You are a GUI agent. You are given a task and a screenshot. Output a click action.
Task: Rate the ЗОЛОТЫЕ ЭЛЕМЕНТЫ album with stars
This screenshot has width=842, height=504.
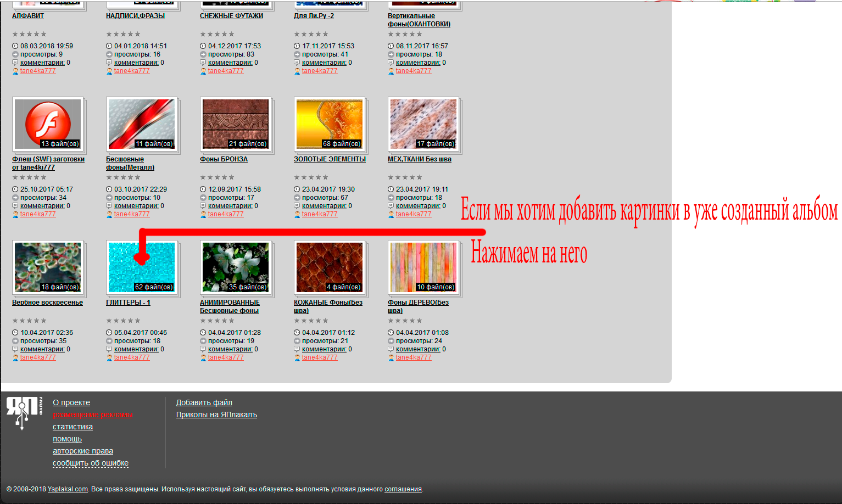[x=311, y=177]
